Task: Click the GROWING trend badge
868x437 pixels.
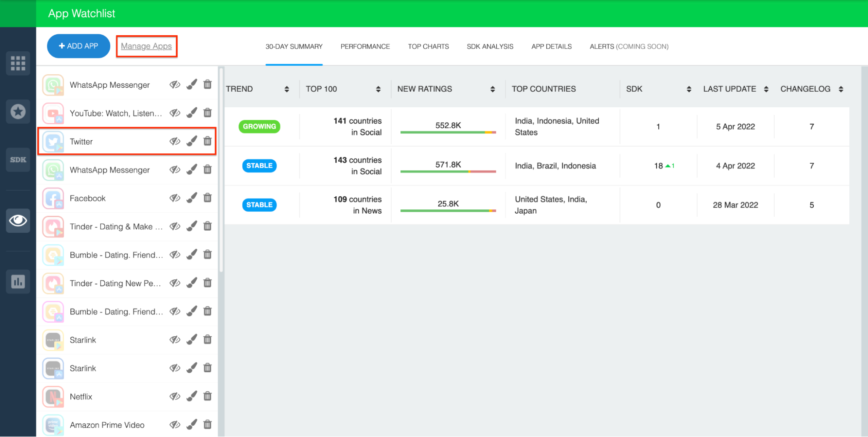Action: (x=259, y=126)
